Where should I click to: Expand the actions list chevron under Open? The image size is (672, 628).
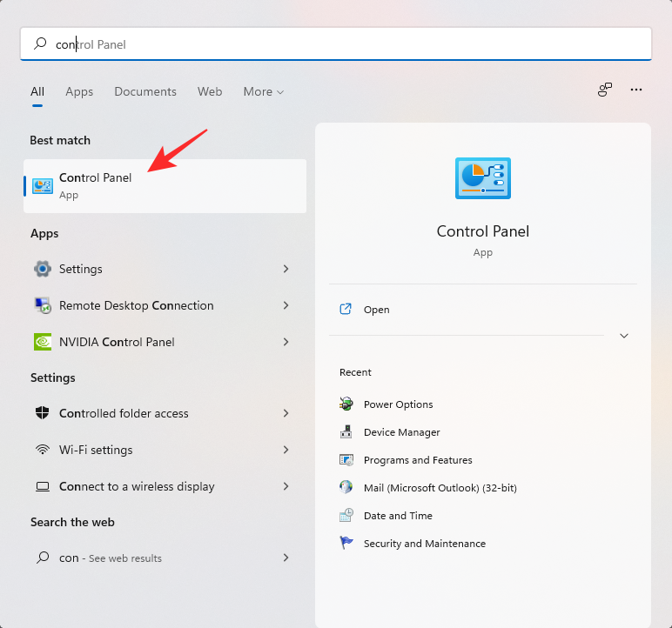[623, 336]
